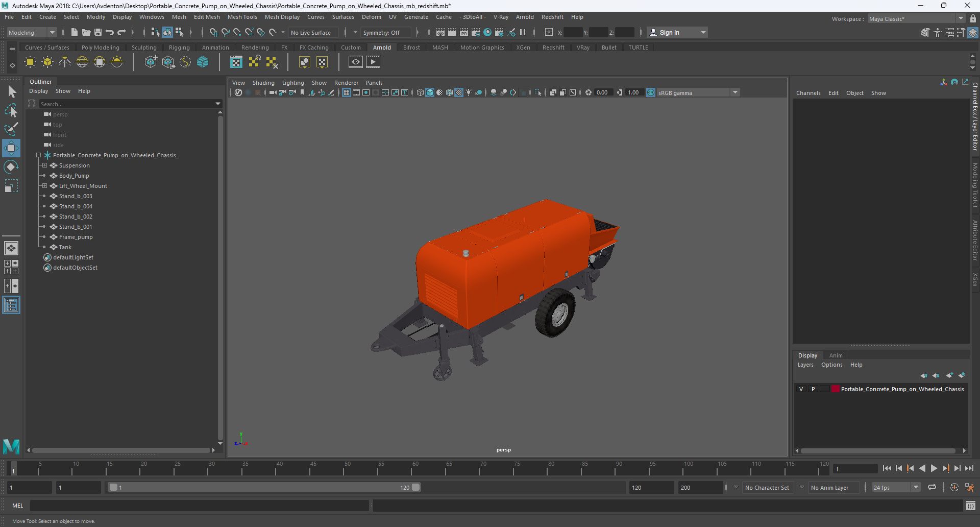The width and height of the screenshot is (980, 527).
Task: Open the Symmetry Off dropdown
Action: tap(385, 32)
